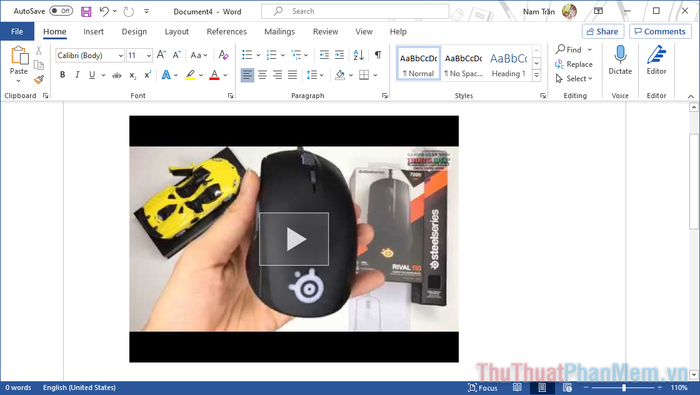
Task: Click the Share button
Action: pos(603,31)
